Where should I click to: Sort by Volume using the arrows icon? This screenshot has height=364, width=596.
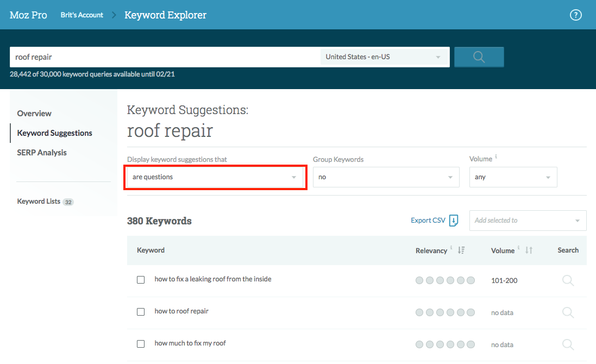point(529,250)
